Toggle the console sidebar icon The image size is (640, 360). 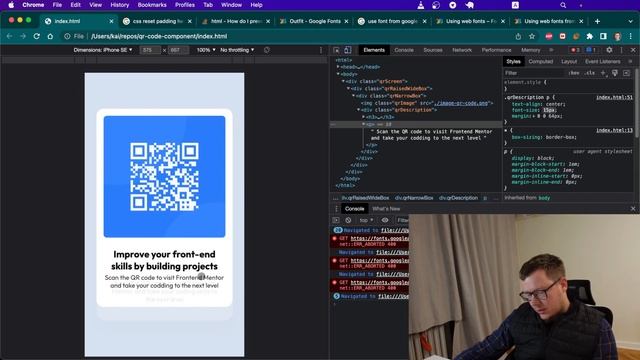coord(336,220)
